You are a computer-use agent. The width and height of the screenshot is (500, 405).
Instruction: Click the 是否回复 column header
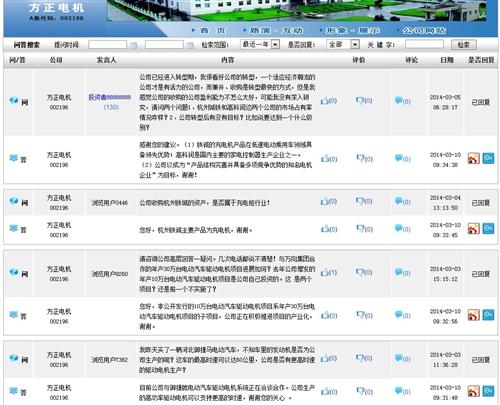tap(481, 60)
